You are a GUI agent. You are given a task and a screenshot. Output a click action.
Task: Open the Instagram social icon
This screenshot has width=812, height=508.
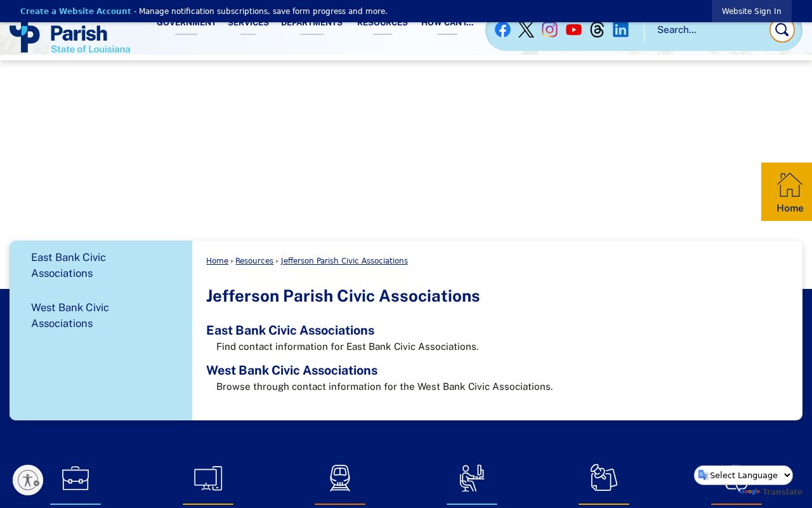pyautogui.click(x=550, y=30)
